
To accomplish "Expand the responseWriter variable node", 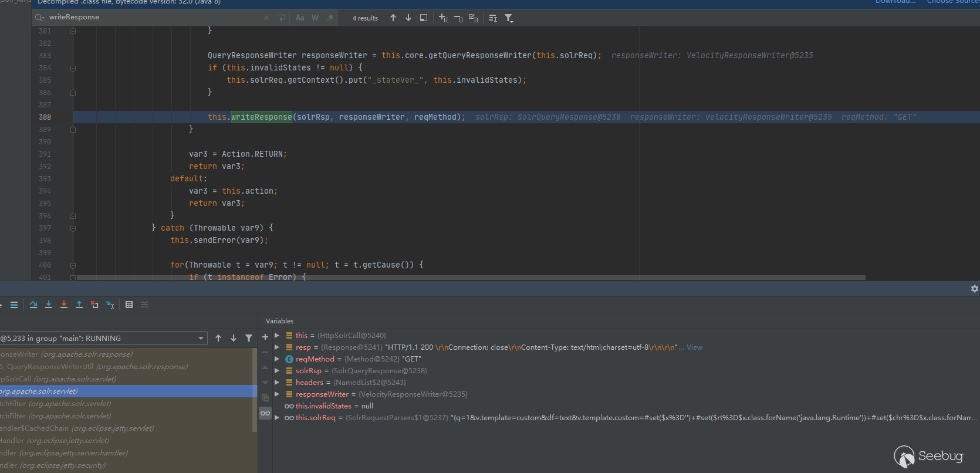I will (x=277, y=394).
